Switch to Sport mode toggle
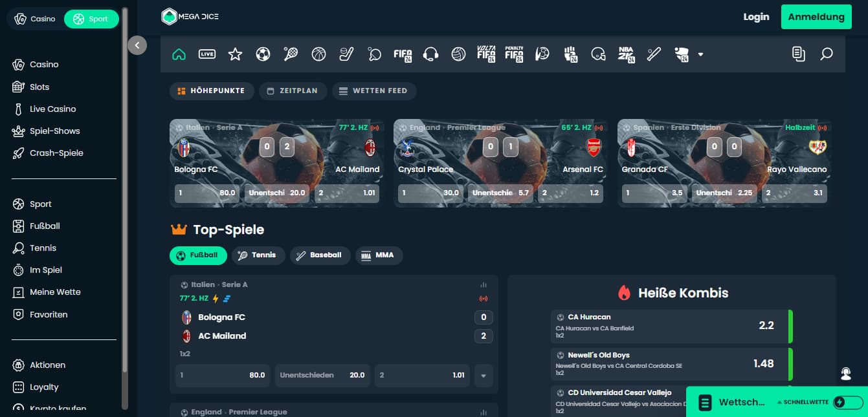The height and width of the screenshot is (417, 868). 91,19
